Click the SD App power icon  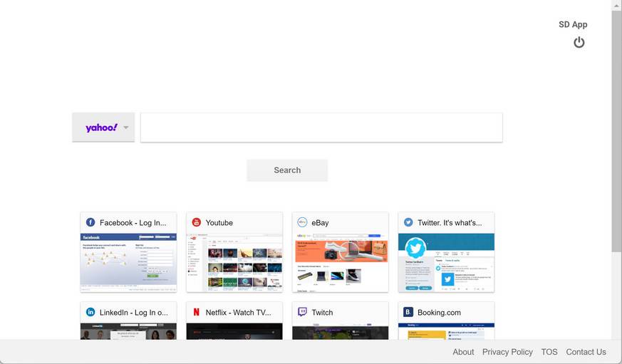click(579, 42)
